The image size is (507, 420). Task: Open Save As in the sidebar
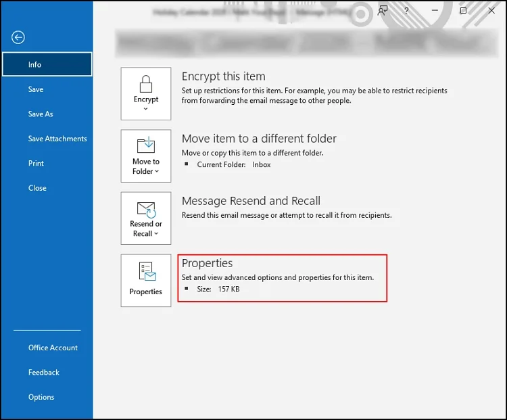pos(41,114)
